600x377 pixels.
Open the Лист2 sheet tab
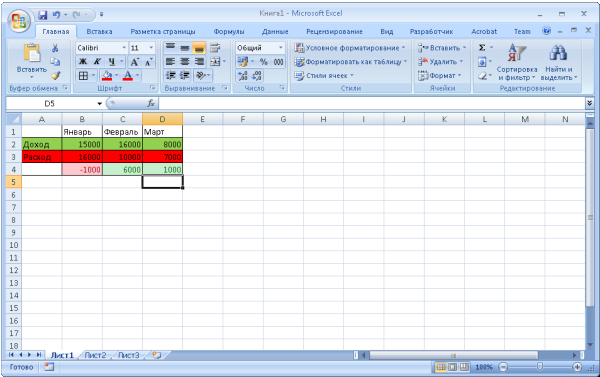click(x=95, y=355)
